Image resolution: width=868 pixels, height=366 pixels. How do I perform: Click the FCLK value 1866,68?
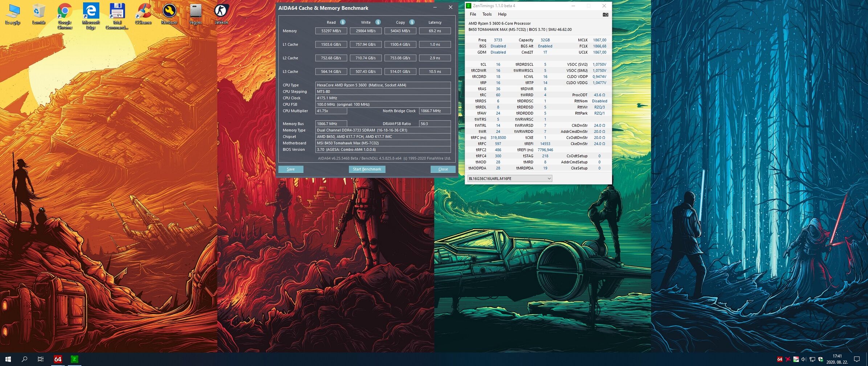[599, 46]
